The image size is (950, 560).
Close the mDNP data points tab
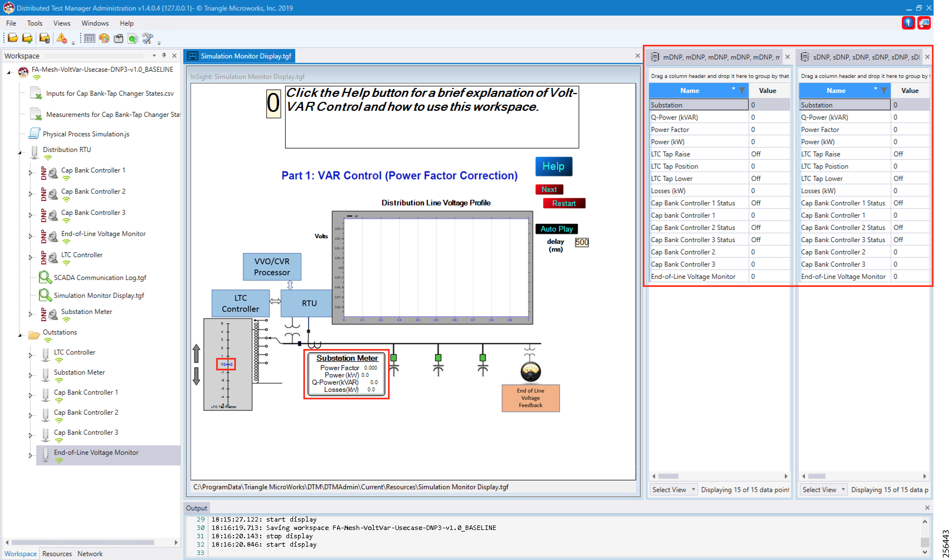point(787,57)
